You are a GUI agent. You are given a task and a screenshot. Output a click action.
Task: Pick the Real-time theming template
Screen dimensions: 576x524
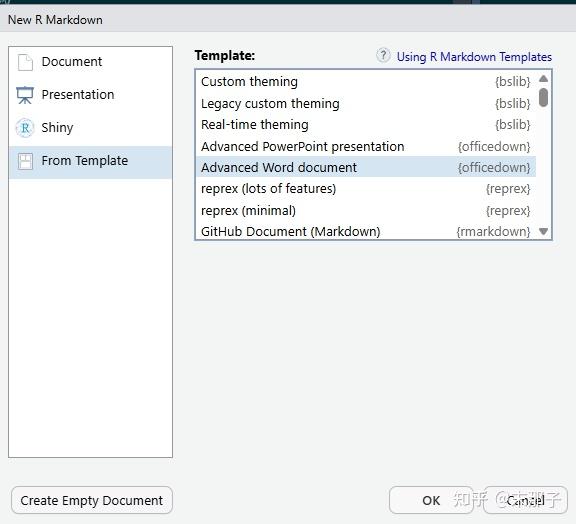coord(366,125)
